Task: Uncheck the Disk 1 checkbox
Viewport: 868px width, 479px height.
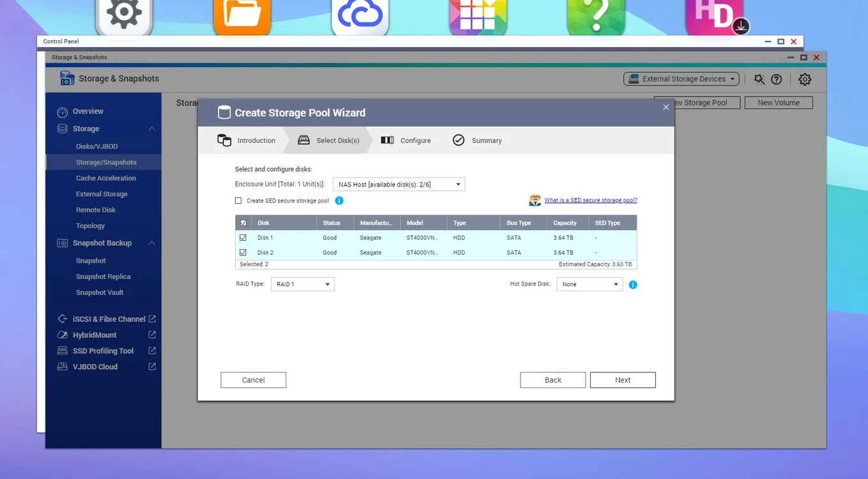Action: [x=243, y=238]
